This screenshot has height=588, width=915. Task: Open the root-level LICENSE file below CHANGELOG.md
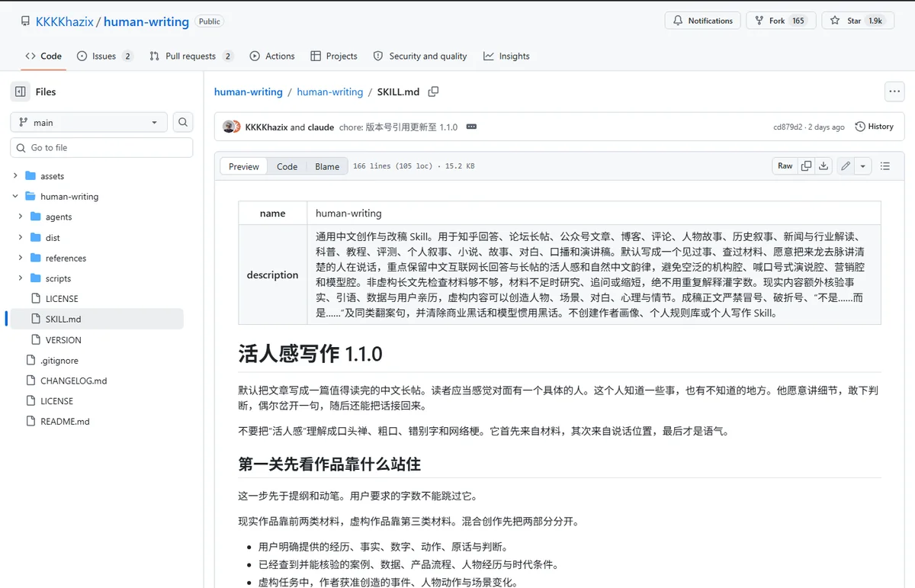click(x=57, y=401)
